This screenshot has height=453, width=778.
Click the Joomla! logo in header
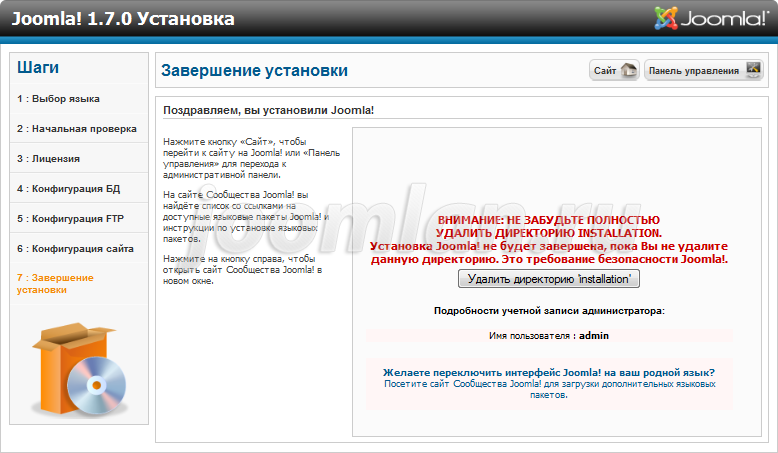pyautogui.click(x=712, y=18)
